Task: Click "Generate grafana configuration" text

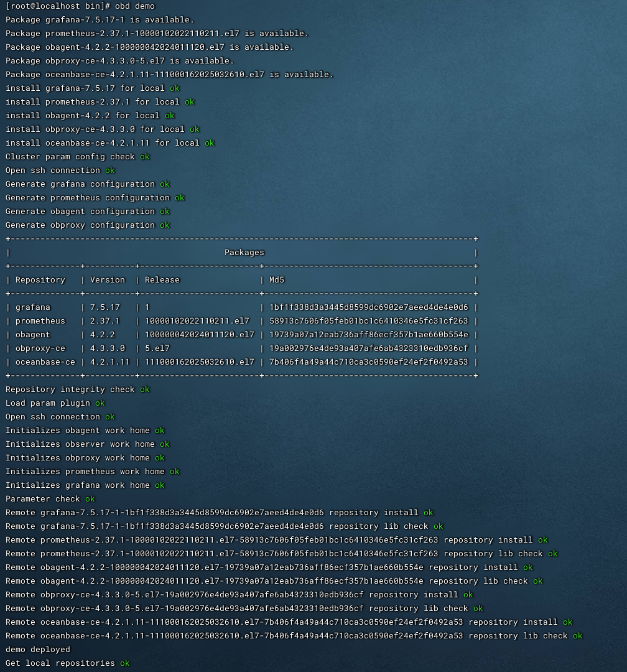Action: coord(80,184)
